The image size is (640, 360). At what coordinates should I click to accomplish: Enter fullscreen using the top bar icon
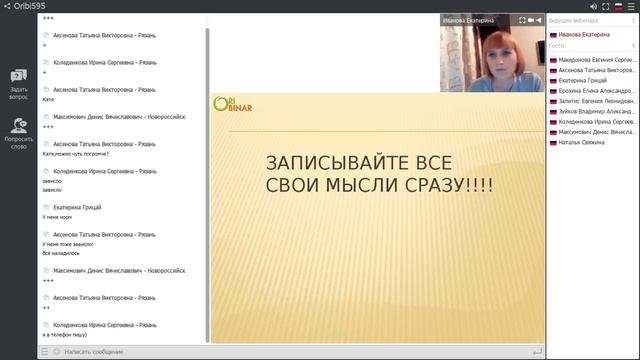pyautogui.click(x=606, y=7)
